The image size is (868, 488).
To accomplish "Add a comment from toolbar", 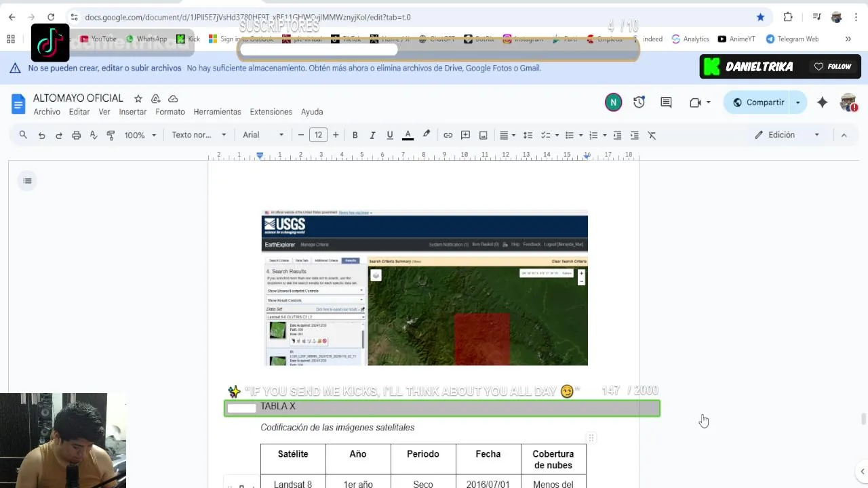I will 465,135.
